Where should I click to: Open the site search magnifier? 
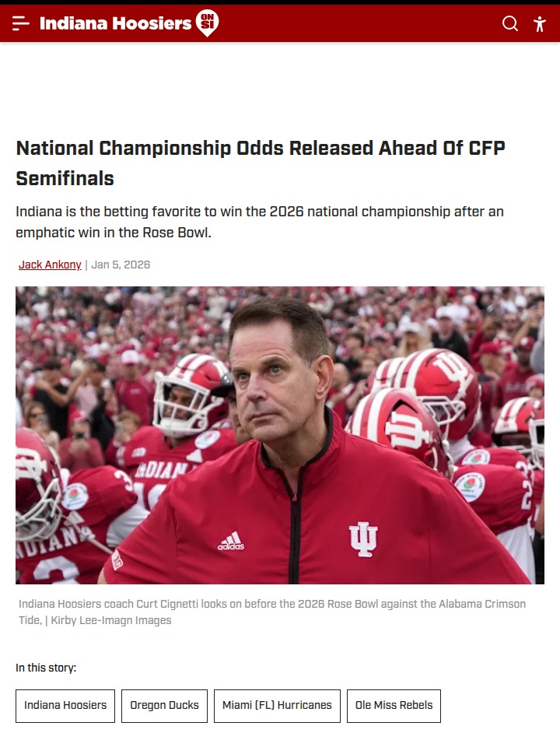coord(510,23)
